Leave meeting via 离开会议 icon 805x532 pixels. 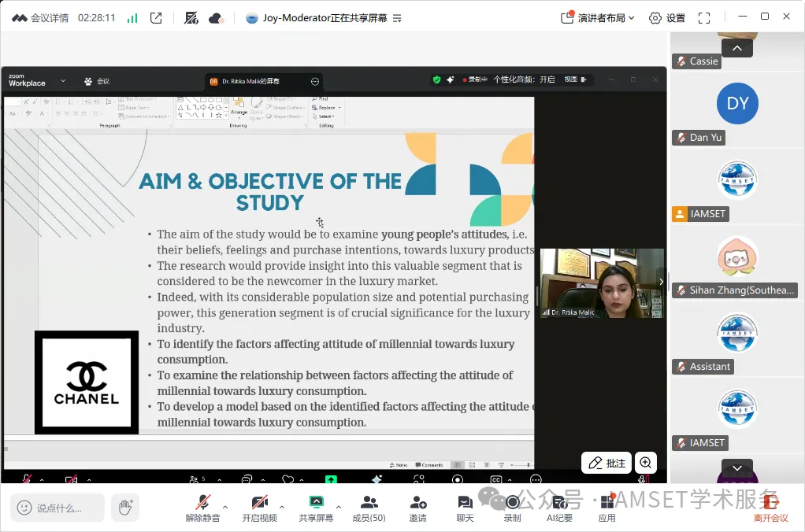pos(770,508)
